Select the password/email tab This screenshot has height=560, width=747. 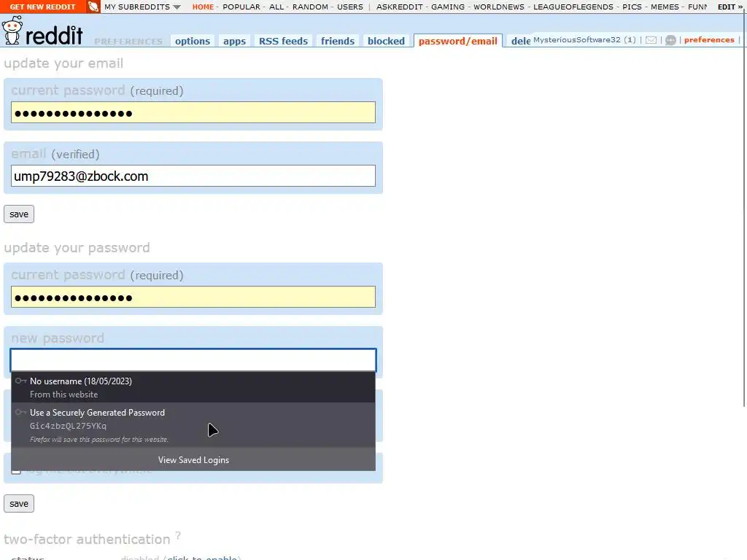tap(458, 41)
